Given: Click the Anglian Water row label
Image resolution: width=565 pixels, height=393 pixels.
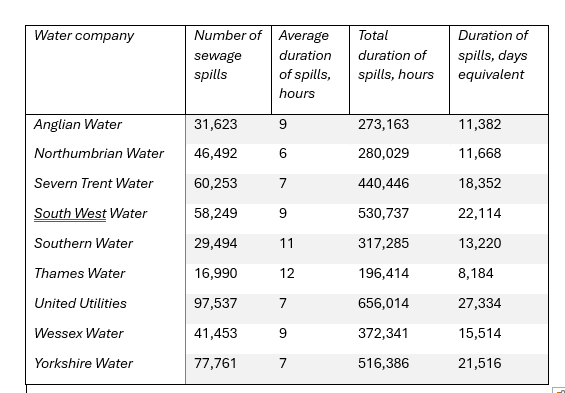Looking at the screenshot, I should click(x=78, y=124).
